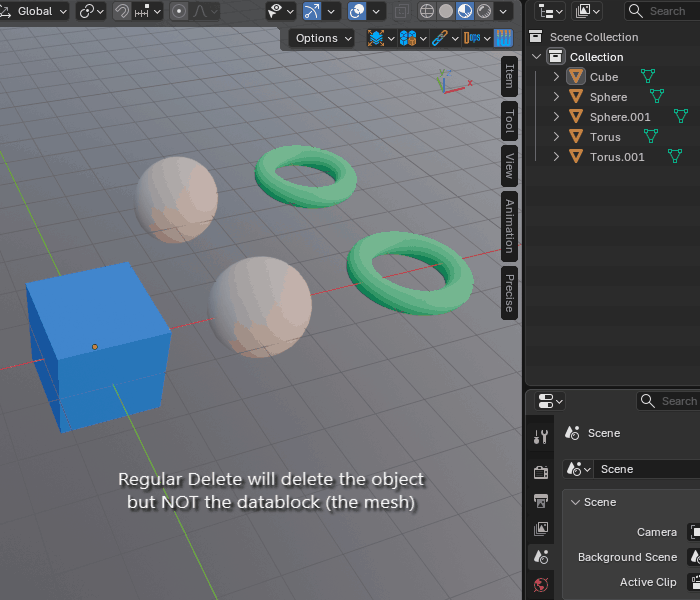Viewport: 700px width, 600px height.
Task: Open gizmo options dropdown arrow
Action: (x=331, y=11)
